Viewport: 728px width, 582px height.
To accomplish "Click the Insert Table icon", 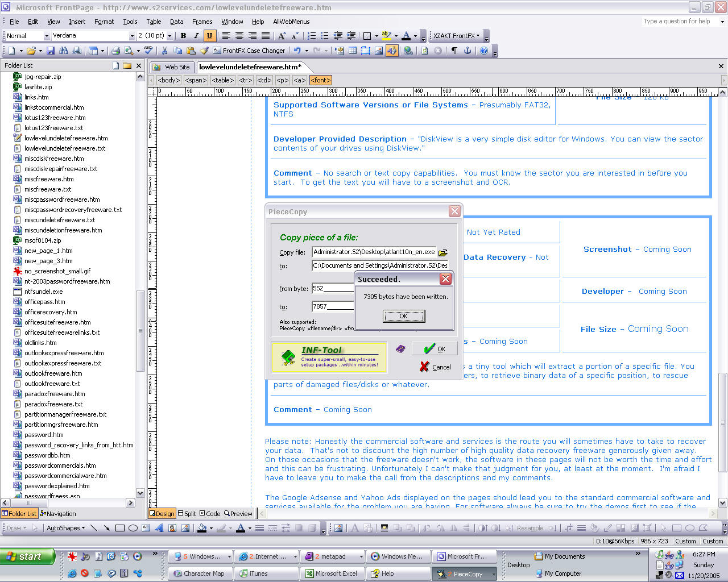I will click(352, 51).
